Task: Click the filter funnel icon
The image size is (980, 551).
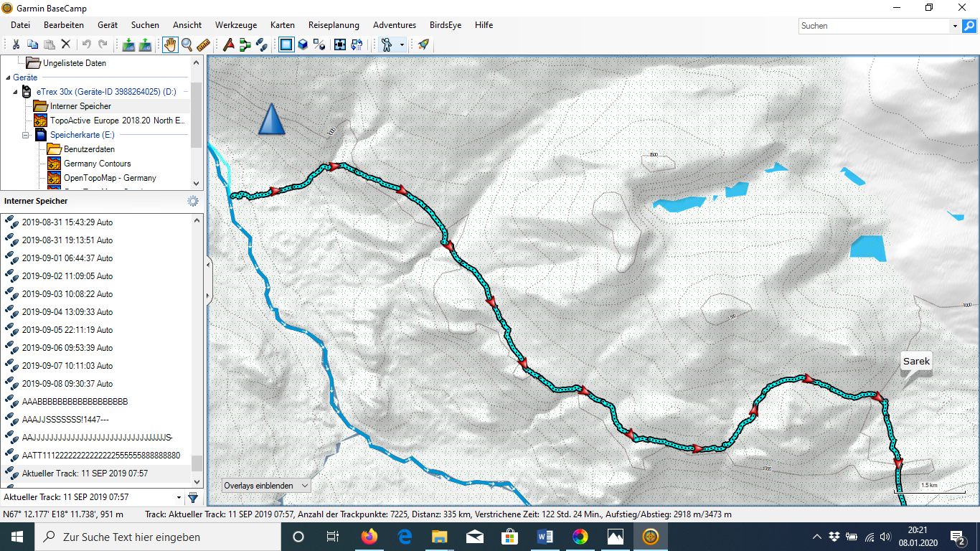Action: [193, 497]
